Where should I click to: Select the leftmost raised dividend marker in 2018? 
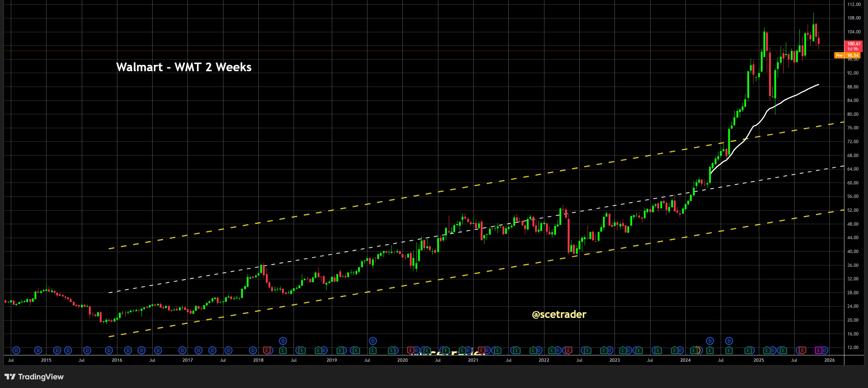tap(283, 341)
